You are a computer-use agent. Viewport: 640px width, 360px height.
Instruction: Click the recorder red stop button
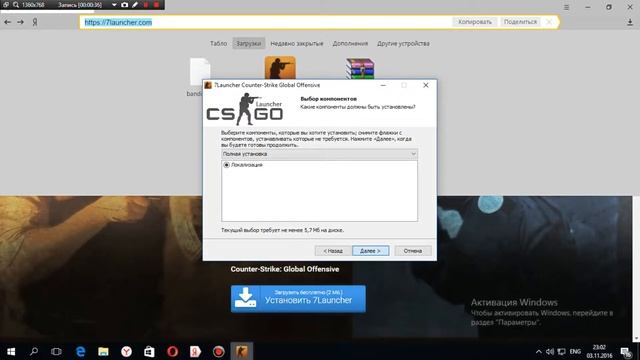[156, 5]
